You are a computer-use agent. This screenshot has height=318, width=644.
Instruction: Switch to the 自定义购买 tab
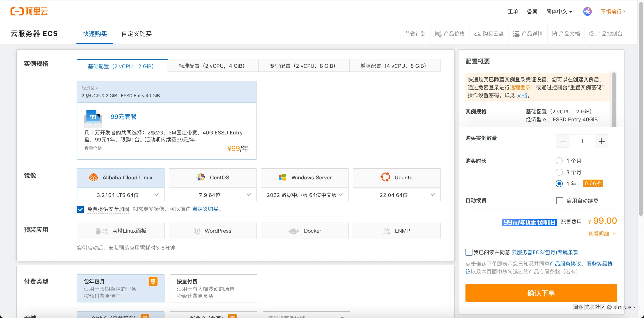point(136,34)
